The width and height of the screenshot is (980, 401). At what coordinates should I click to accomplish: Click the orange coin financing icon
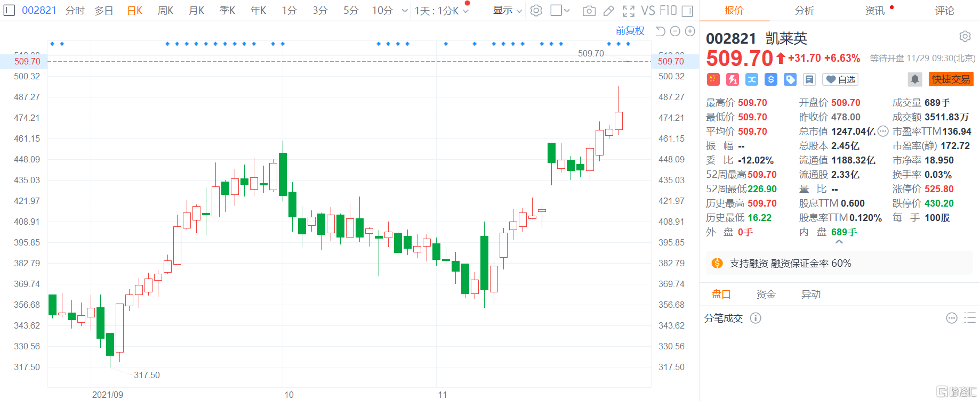(x=717, y=263)
